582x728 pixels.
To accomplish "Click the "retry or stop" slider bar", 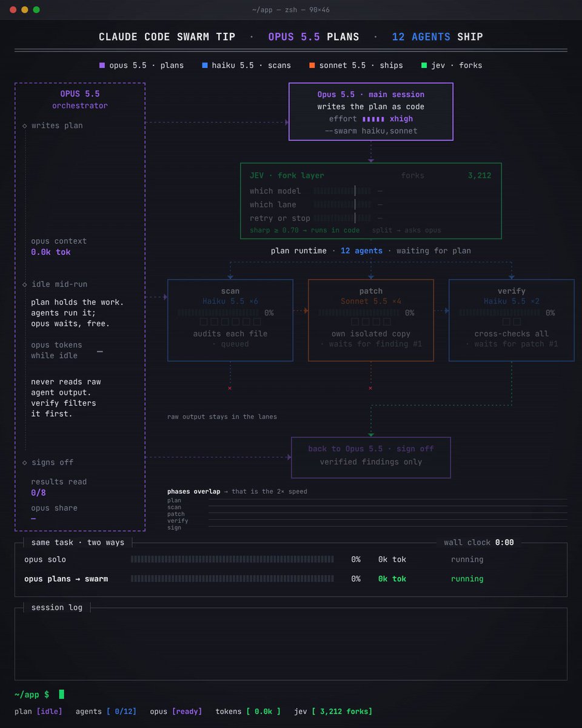I will pyautogui.click(x=343, y=218).
